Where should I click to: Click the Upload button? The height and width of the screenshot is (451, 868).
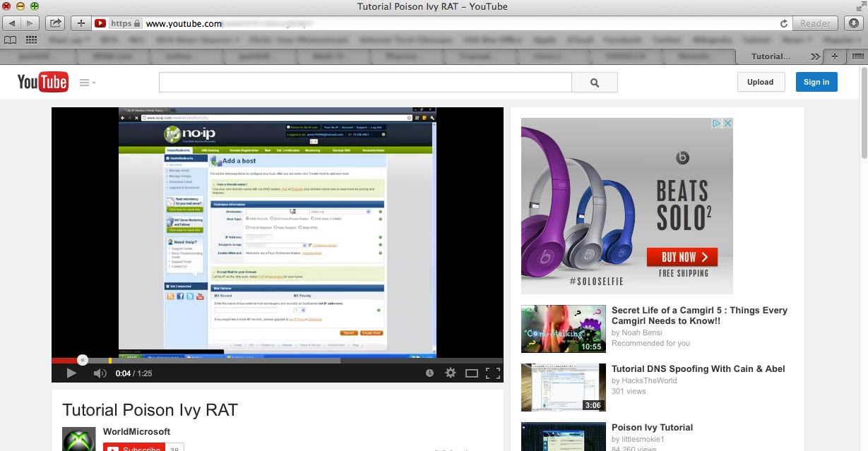[x=760, y=82]
